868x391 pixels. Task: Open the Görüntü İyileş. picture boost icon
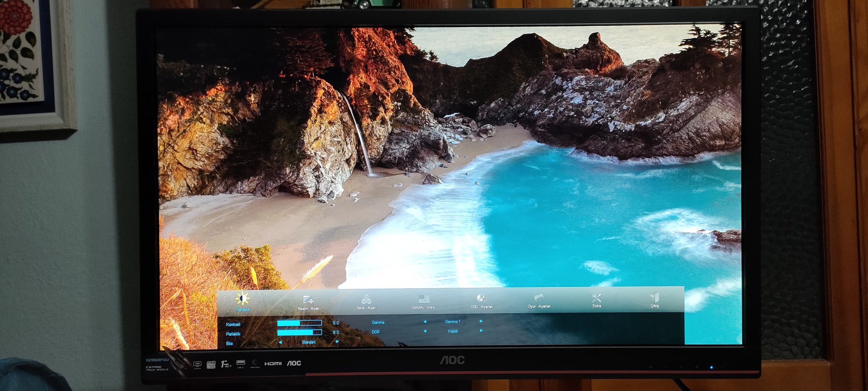coord(424,299)
